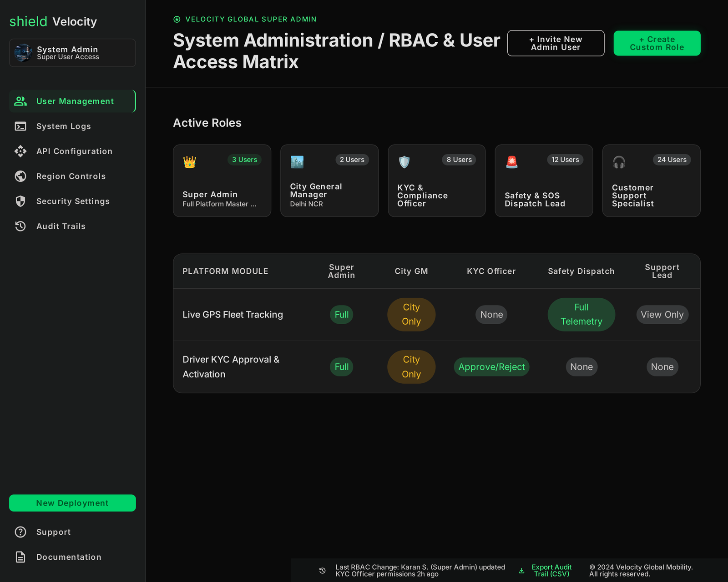Click the View Only permission pill
This screenshot has width=728, height=582.
click(x=662, y=315)
